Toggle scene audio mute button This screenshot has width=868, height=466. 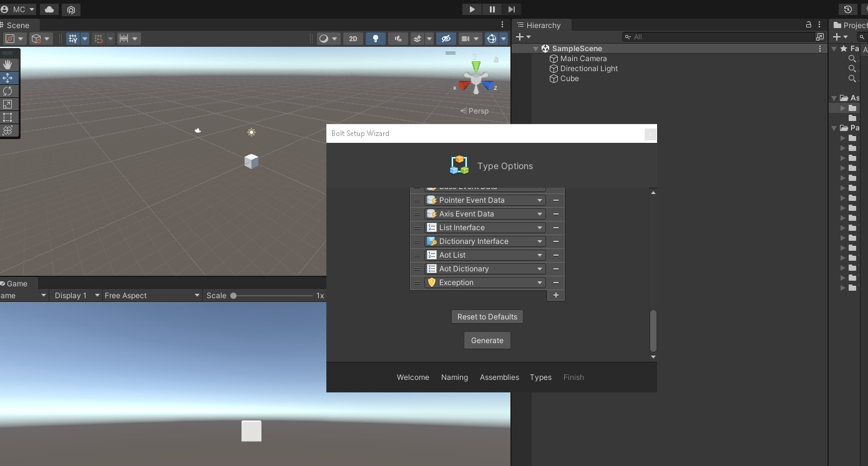397,38
